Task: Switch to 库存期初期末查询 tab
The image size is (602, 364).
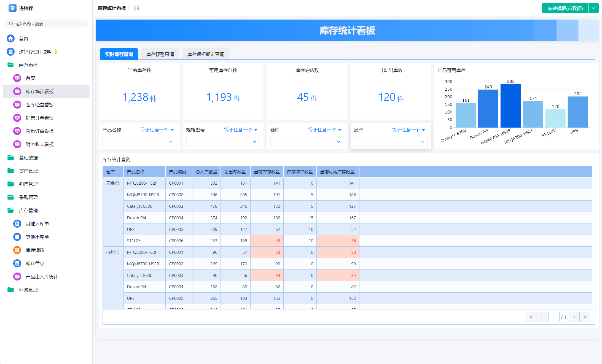Action: coord(206,54)
